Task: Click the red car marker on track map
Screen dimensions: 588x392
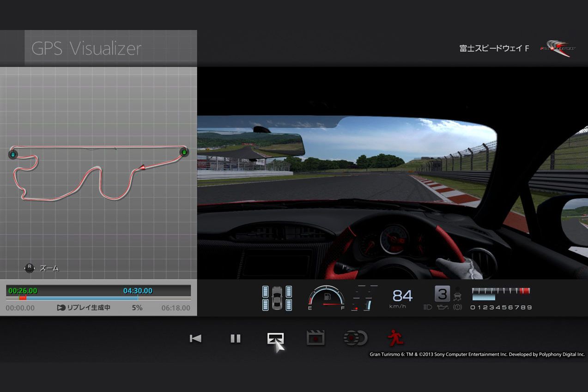Action: click(143, 166)
